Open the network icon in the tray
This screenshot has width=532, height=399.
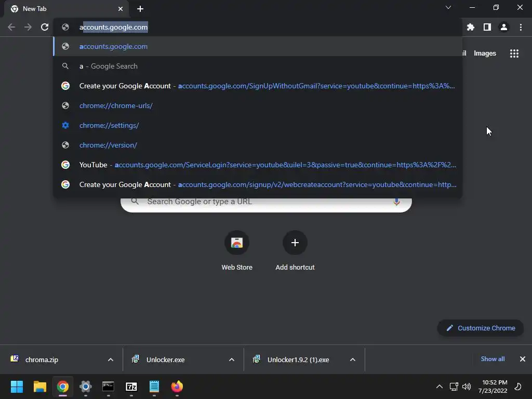[x=454, y=387]
